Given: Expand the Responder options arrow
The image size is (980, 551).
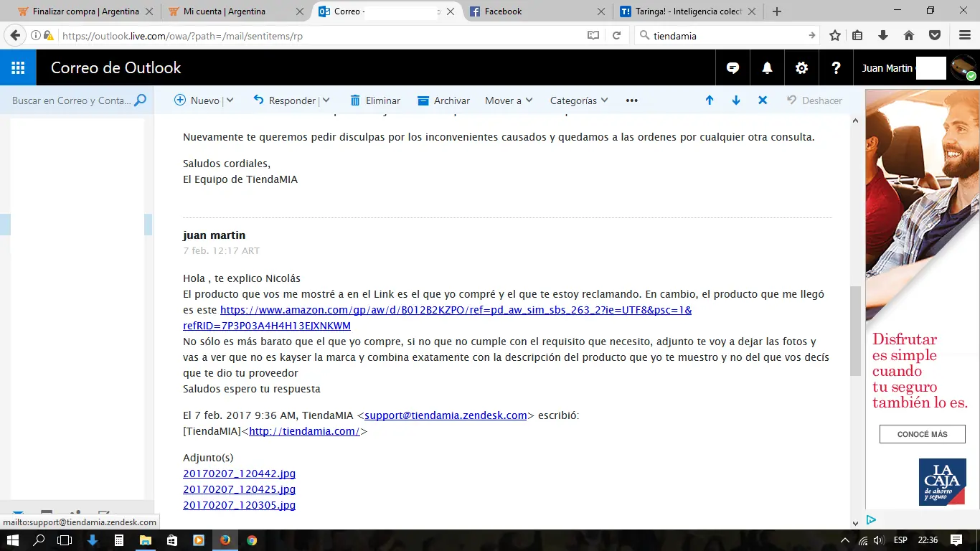Looking at the screenshot, I should coord(326,100).
